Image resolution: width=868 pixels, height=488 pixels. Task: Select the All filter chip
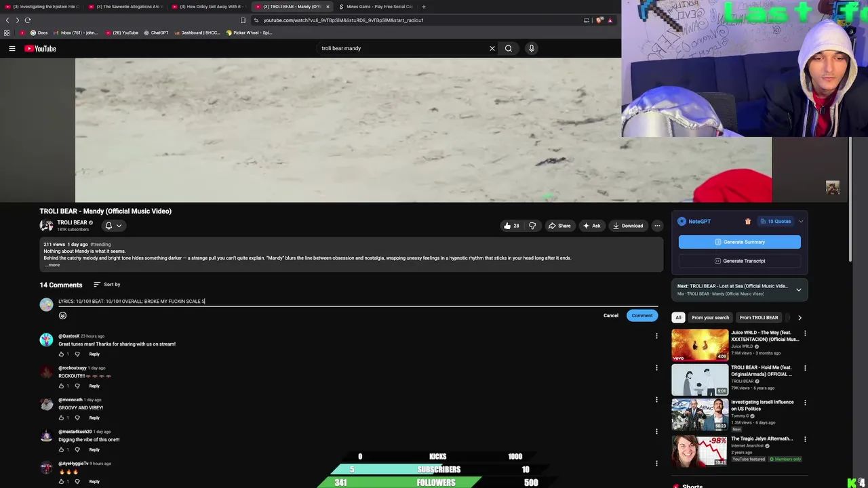[678, 317]
